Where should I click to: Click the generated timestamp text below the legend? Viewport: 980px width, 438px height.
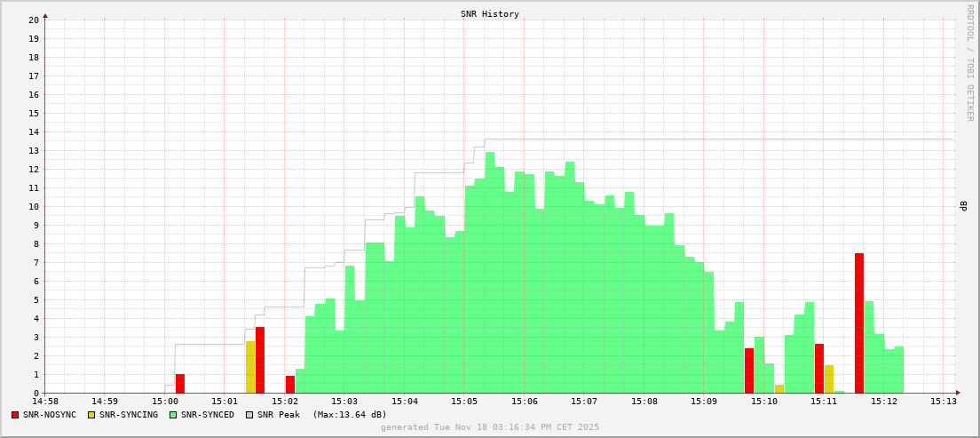[x=489, y=427]
